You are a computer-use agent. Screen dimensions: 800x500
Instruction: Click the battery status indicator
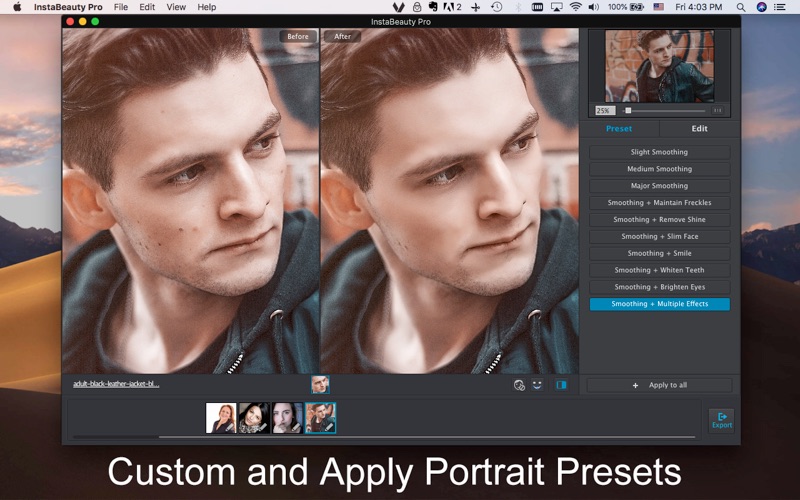626,7
